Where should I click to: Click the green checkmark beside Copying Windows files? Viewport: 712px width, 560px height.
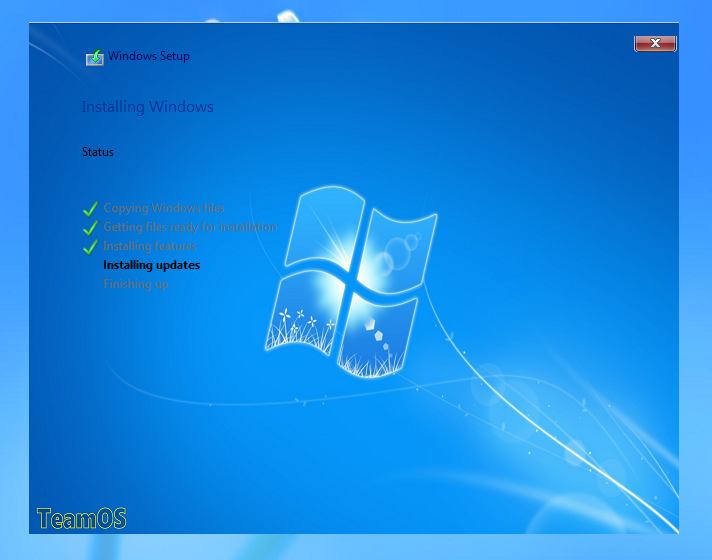tap(90, 208)
